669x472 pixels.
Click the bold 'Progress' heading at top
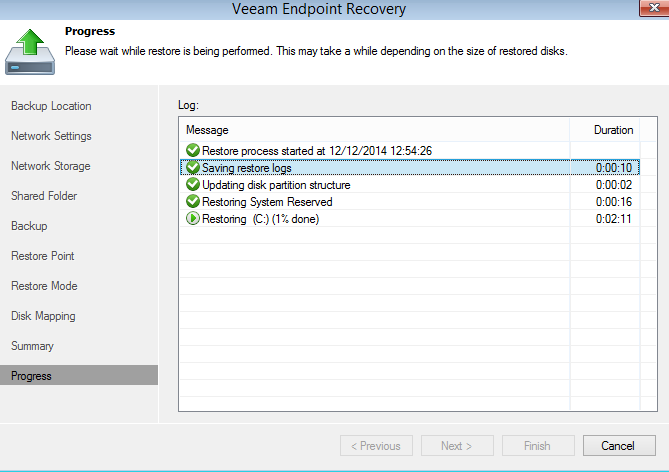point(90,31)
